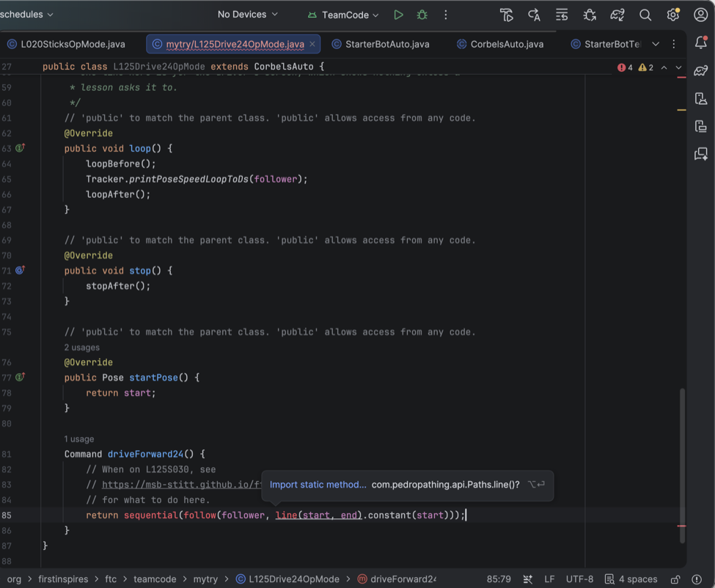The image size is (715, 588).
Task: Jump to the next highlighted error
Action: (x=678, y=67)
